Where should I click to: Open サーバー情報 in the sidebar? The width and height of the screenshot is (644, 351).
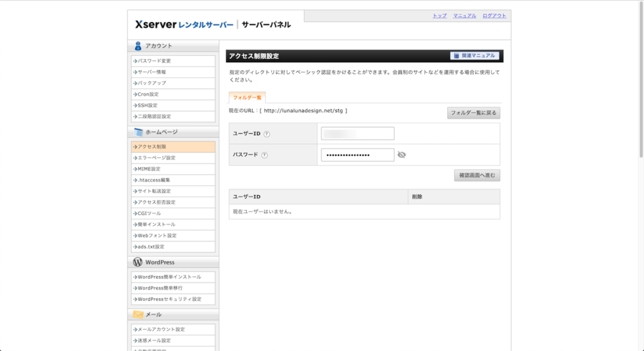tap(174, 72)
